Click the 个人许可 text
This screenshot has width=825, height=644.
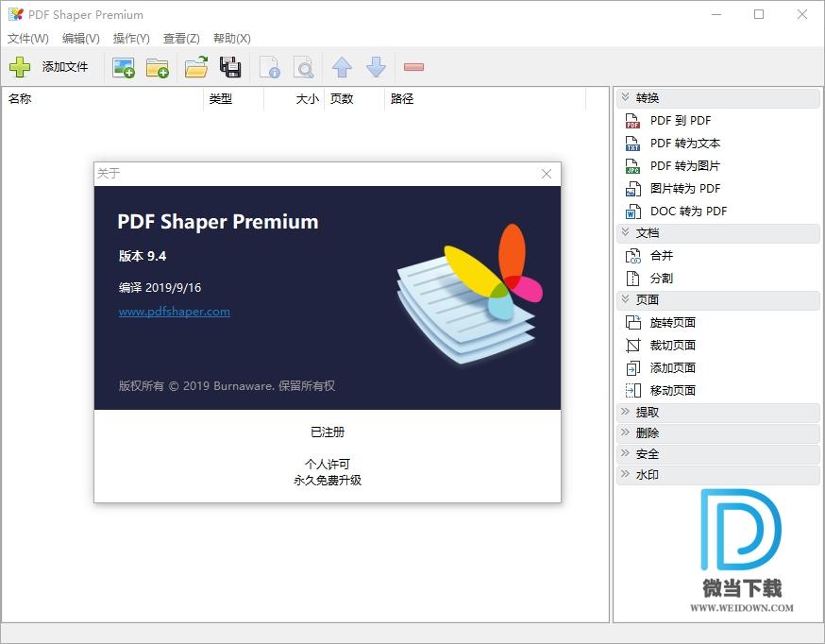click(x=328, y=464)
